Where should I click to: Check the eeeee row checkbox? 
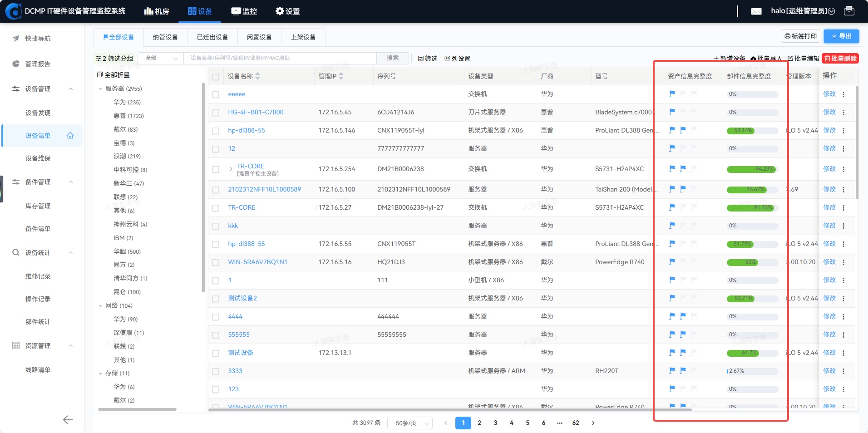[x=216, y=95]
